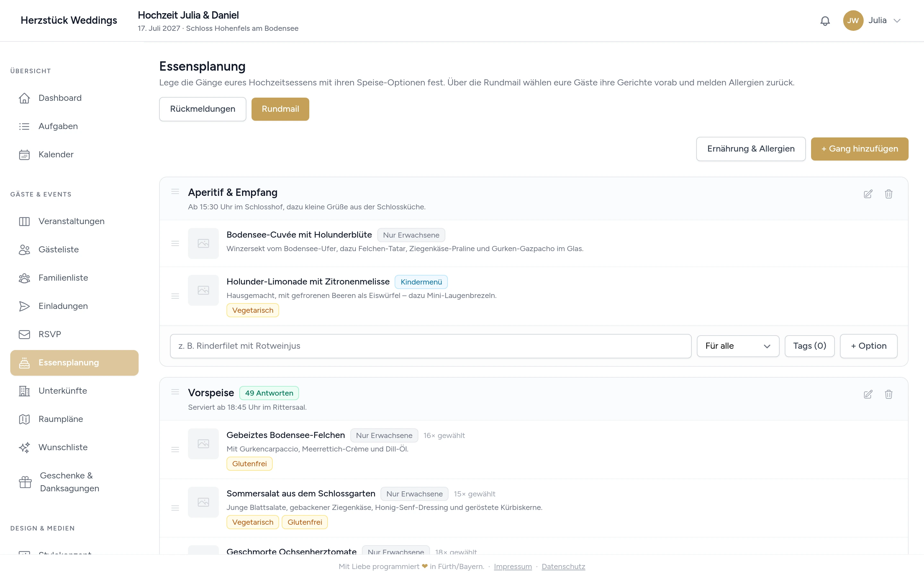Open Aufgaben in sidebar
924x578 pixels.
point(74,126)
